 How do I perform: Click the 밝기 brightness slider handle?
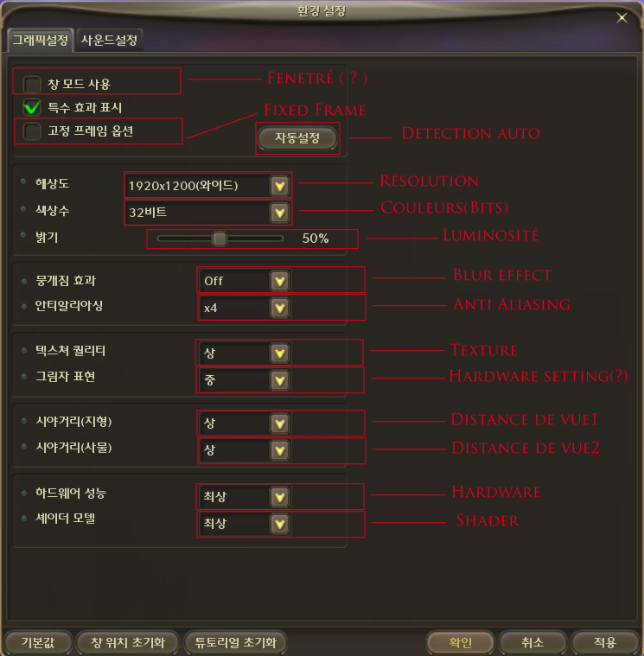(x=220, y=239)
